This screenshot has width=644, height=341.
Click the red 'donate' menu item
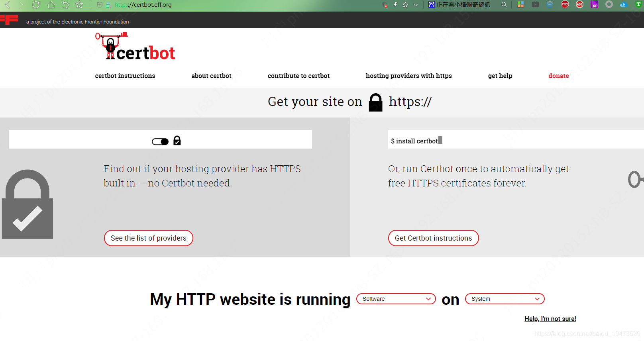click(559, 76)
